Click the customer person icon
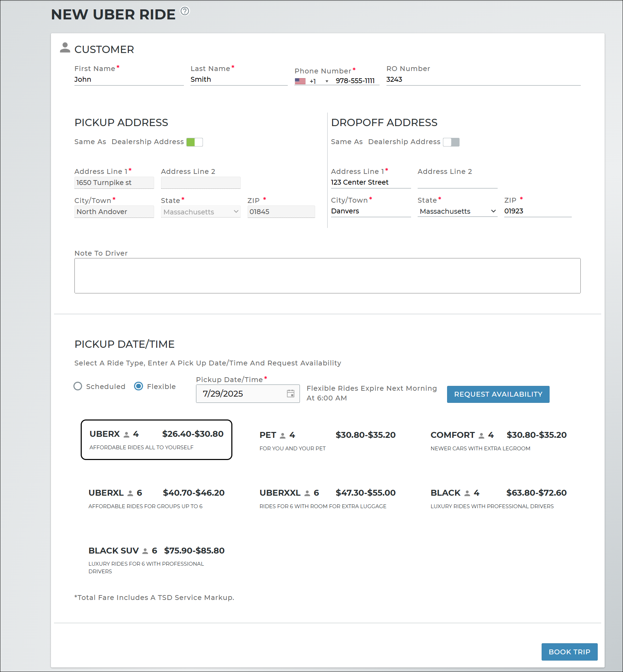The image size is (623, 672). [x=65, y=48]
